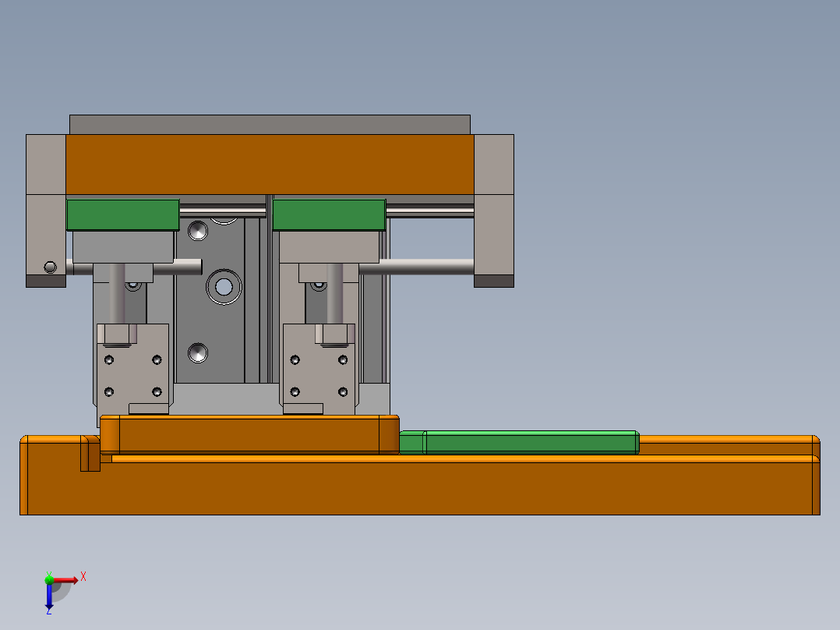Viewport: 840px width, 630px height.
Task: Select the orange slider block under brackets
Action: point(249,435)
